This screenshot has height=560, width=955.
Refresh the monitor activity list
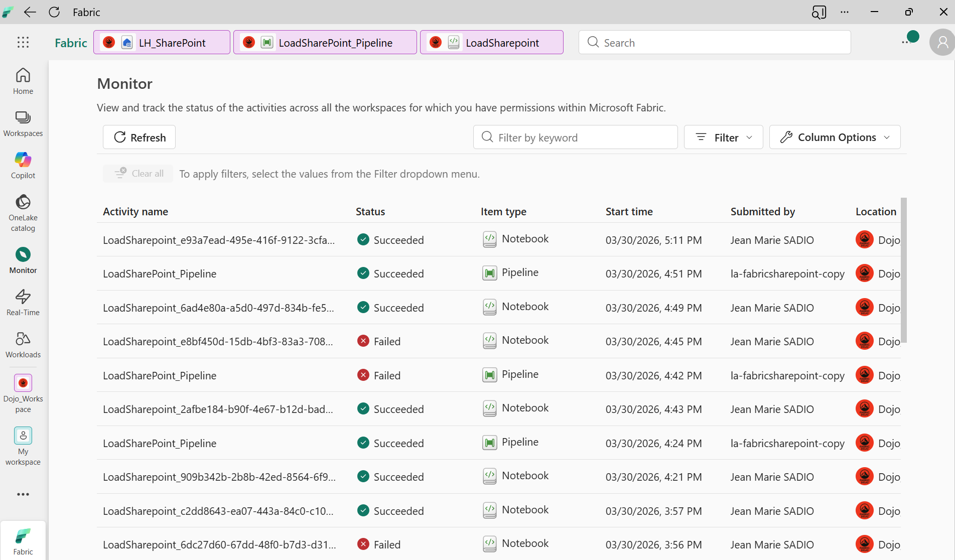click(x=139, y=137)
